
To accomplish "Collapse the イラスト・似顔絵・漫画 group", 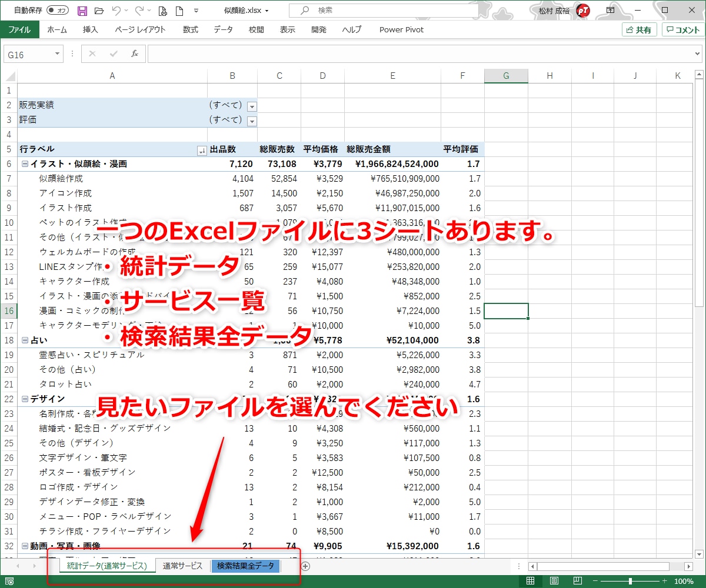I will [x=25, y=164].
